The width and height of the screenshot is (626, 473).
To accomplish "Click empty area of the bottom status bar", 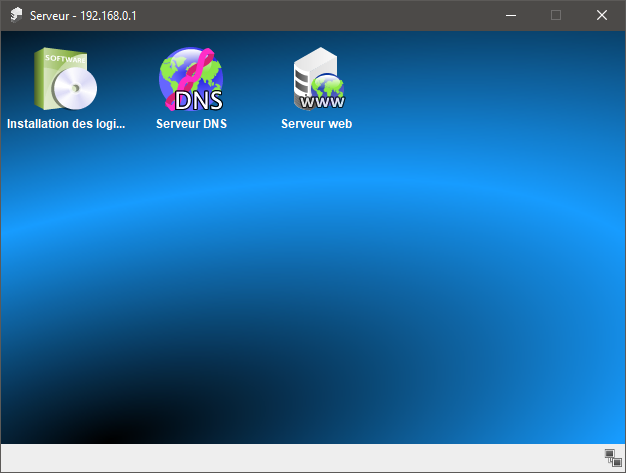I will point(300,458).
